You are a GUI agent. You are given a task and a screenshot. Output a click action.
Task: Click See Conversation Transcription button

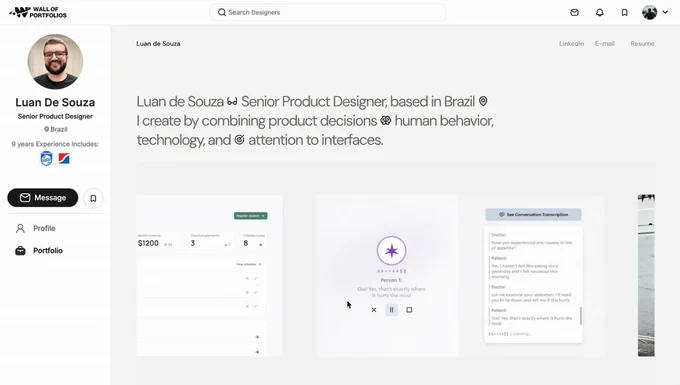[x=533, y=215]
